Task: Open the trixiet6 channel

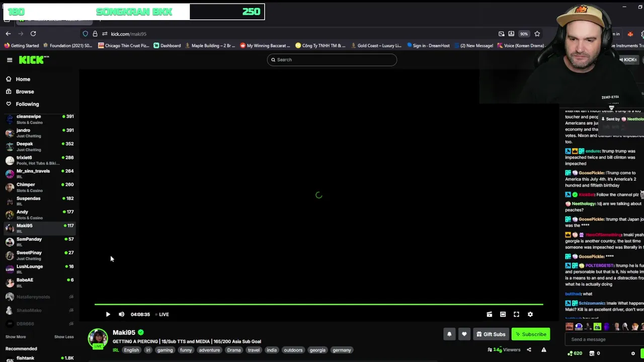Action: (x=39, y=160)
